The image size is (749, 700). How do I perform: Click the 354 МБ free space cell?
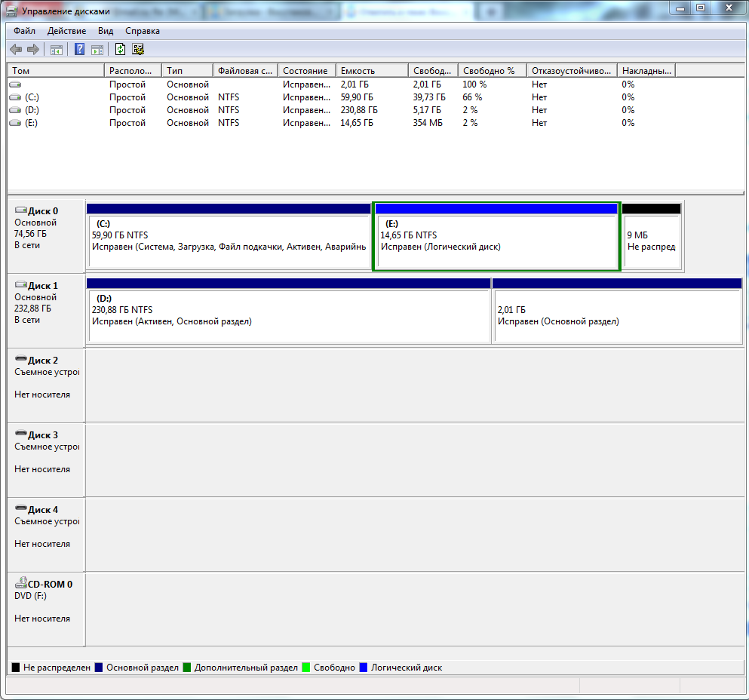point(428,123)
